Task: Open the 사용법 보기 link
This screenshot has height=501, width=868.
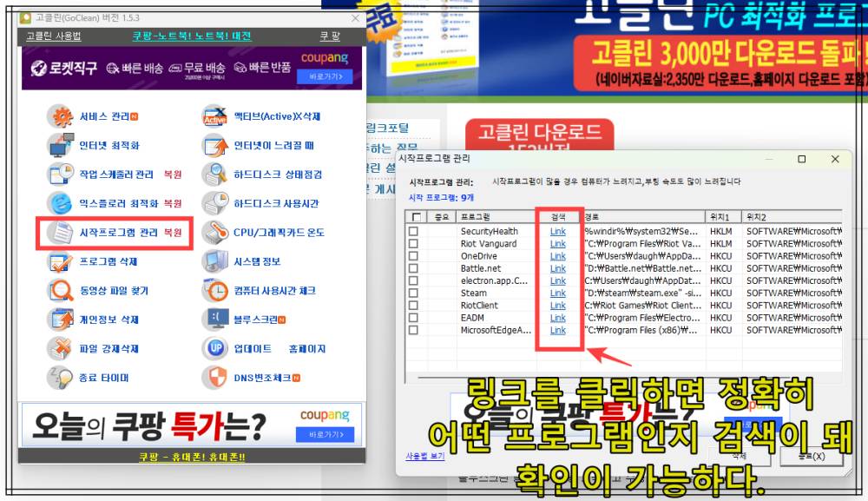Action: coord(425,456)
